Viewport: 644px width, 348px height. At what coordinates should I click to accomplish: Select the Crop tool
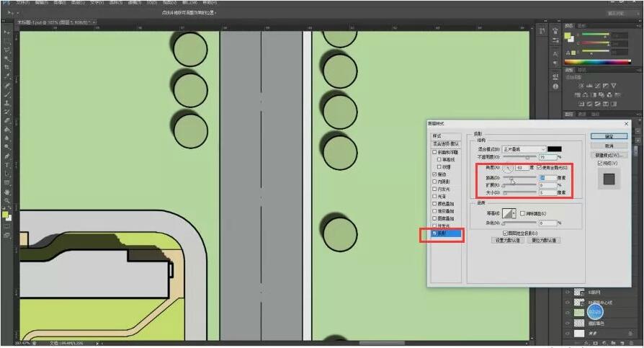tap(7, 67)
